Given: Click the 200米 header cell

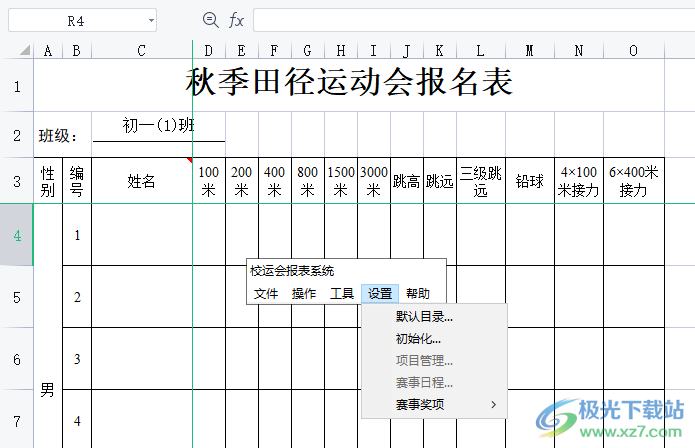Looking at the screenshot, I should click(x=242, y=181).
